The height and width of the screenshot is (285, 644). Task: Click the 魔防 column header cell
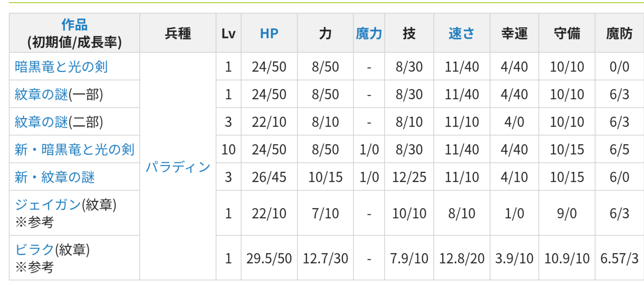(619, 33)
